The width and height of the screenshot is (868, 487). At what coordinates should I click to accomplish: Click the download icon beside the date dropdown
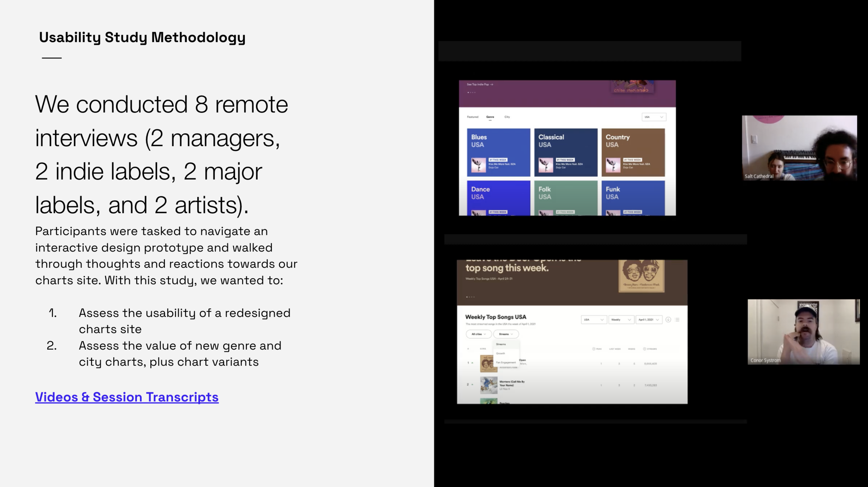pyautogui.click(x=668, y=319)
